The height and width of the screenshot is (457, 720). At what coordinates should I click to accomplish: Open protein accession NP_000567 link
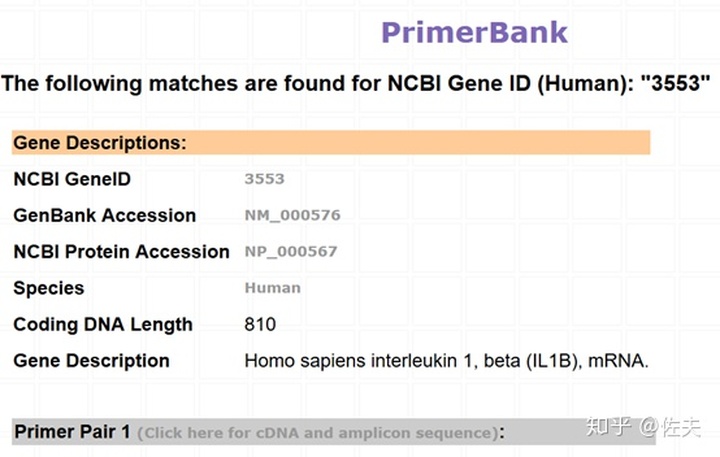291,251
